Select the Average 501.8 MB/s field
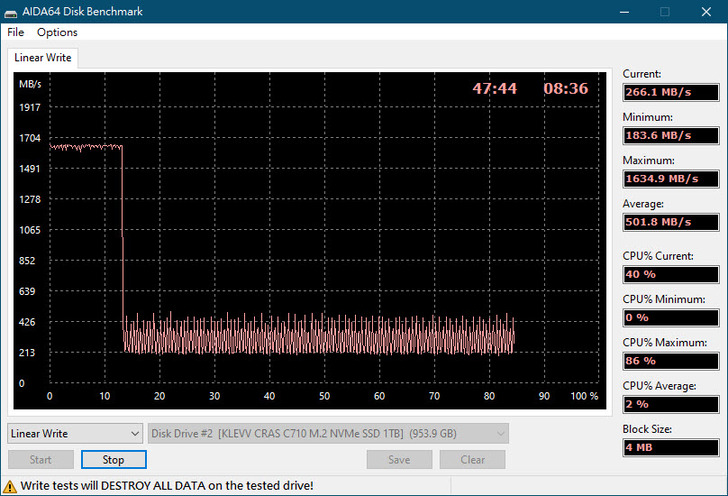This screenshot has height=496, width=728. tap(671, 221)
